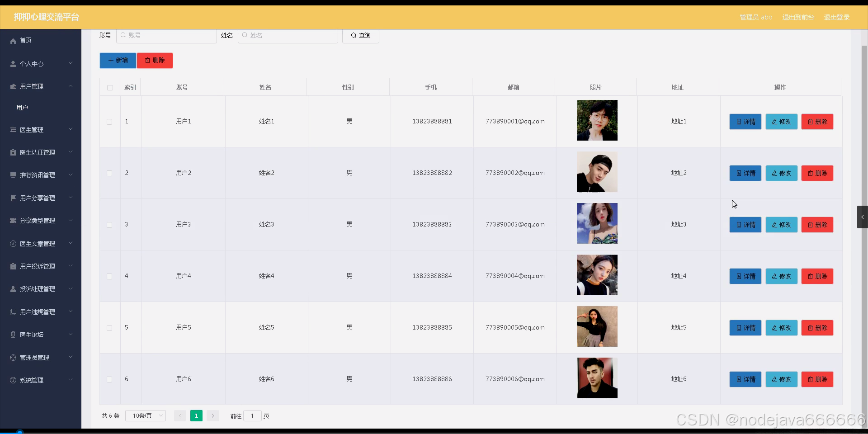Screen dimensions: 868x434
Task: Click the photo thumbnail of 用户1
Action: (x=597, y=120)
